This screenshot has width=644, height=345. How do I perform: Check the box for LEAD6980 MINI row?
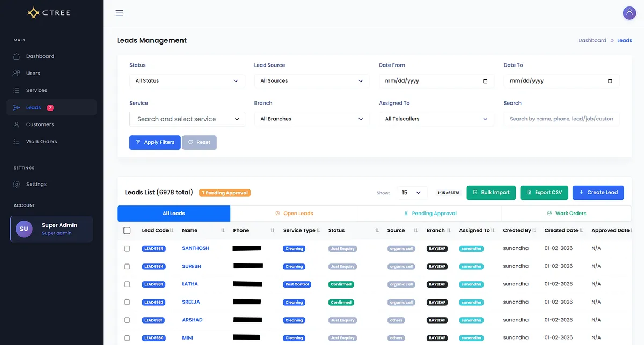(127, 338)
